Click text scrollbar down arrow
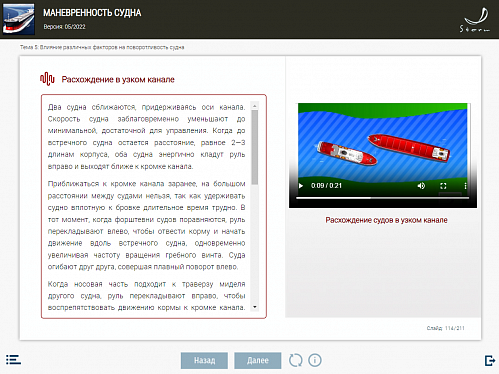 coord(255,307)
